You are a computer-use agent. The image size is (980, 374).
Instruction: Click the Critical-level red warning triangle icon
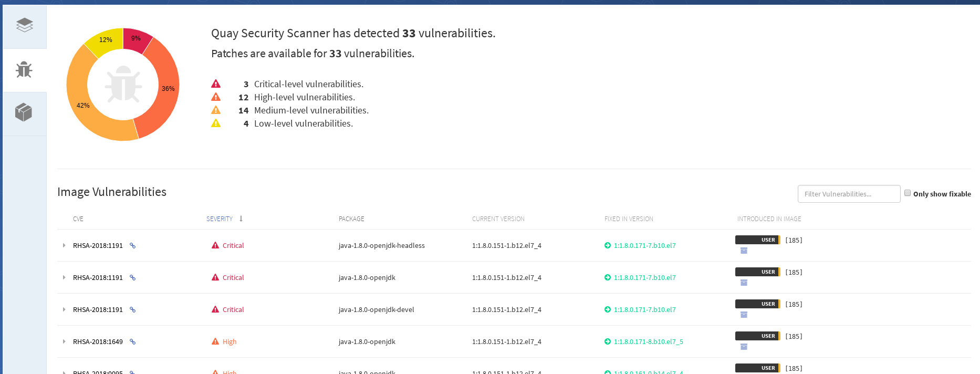(x=216, y=84)
